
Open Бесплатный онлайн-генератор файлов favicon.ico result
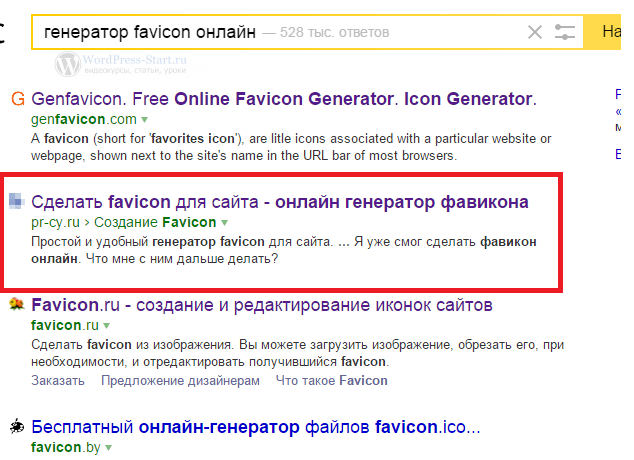[x=256, y=427]
